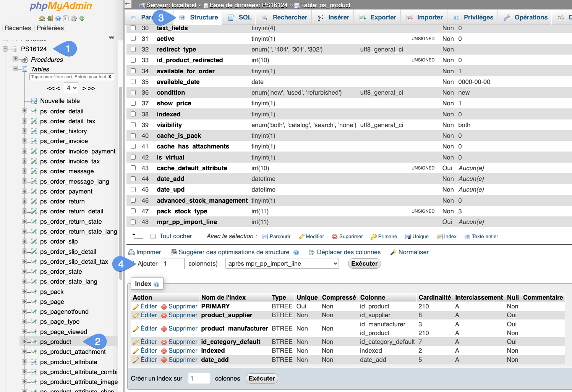Image resolution: width=572 pixels, height=392 pixels.
Task: Tick checkbox for is_virtual column
Action: (133, 157)
